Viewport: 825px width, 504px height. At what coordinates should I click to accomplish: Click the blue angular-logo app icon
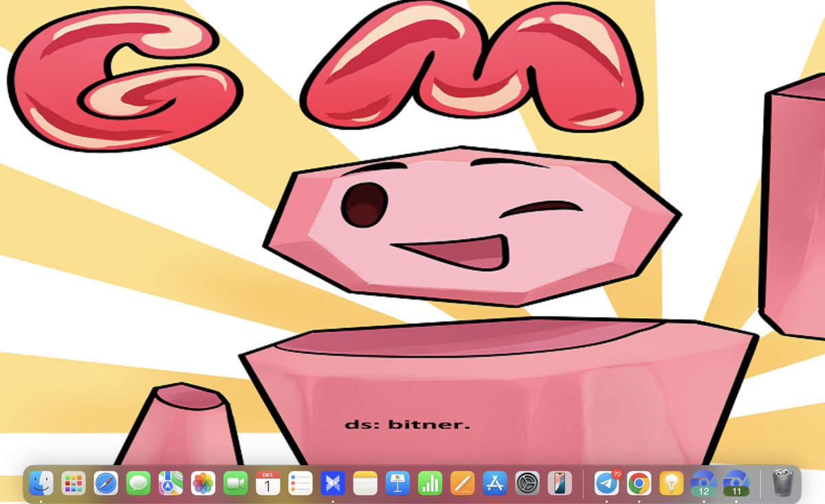(x=333, y=483)
